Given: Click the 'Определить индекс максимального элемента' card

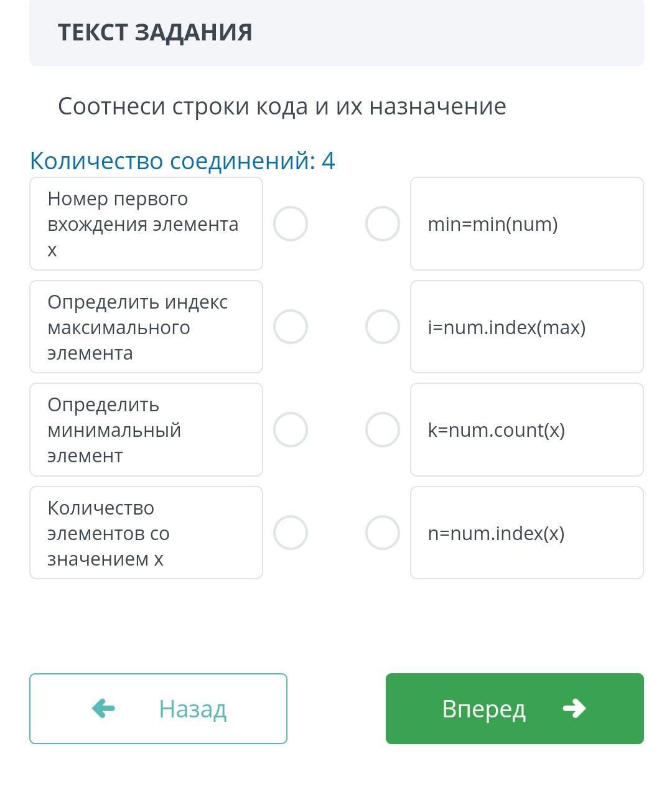Looking at the screenshot, I should 146,327.
